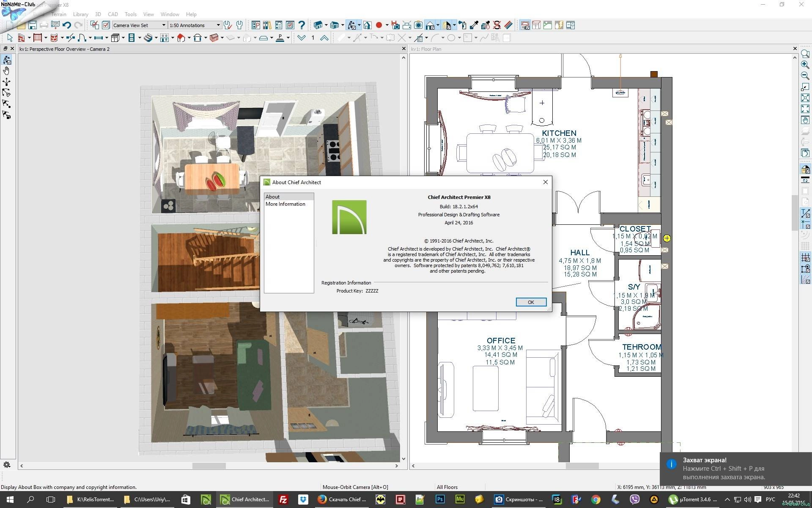Click OK in About Chief Architect dialog
812x508 pixels.
coord(531,302)
